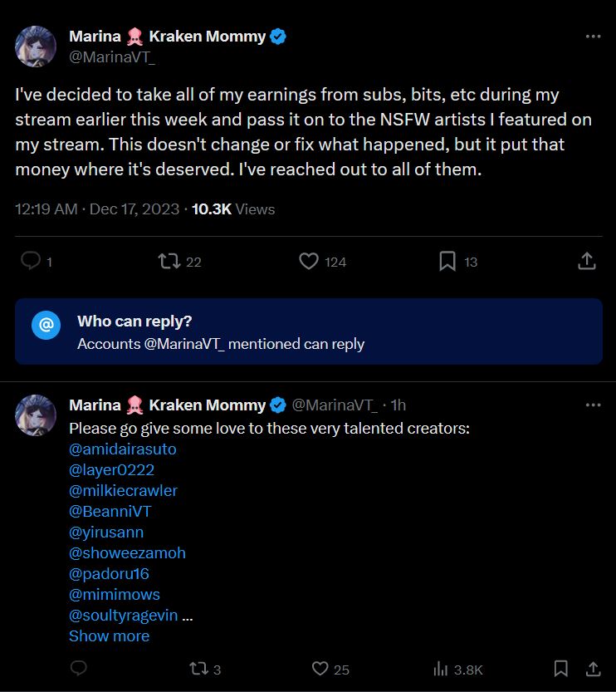
Task: Retweet the main earnings tweet
Action: click(x=169, y=262)
